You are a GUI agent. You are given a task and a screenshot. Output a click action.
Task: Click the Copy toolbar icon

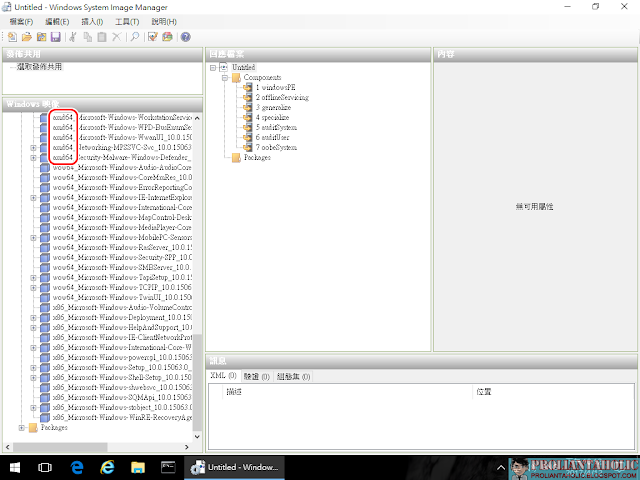[88, 37]
